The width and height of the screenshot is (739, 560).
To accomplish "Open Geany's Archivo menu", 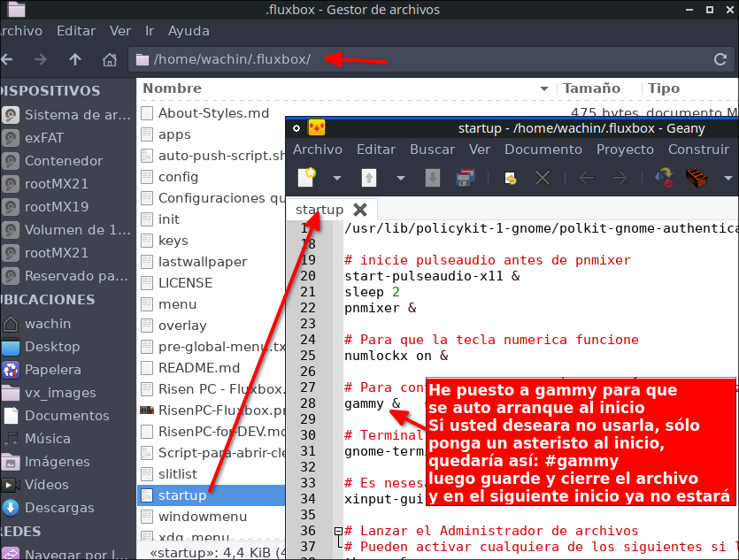I will [318, 150].
